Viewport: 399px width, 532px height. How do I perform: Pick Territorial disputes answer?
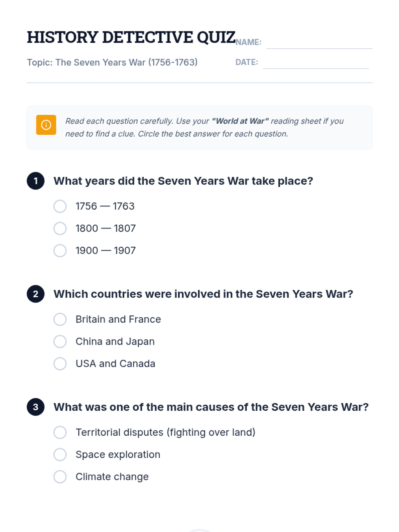(x=60, y=432)
